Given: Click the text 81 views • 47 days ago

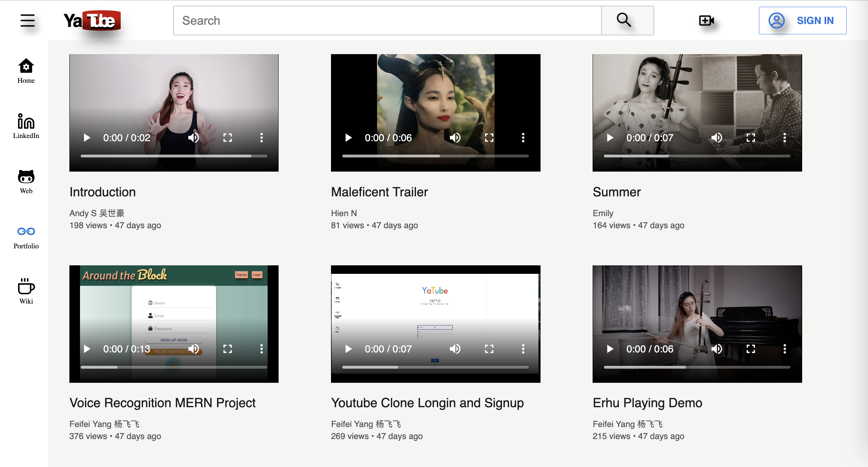Looking at the screenshot, I should point(375,225).
